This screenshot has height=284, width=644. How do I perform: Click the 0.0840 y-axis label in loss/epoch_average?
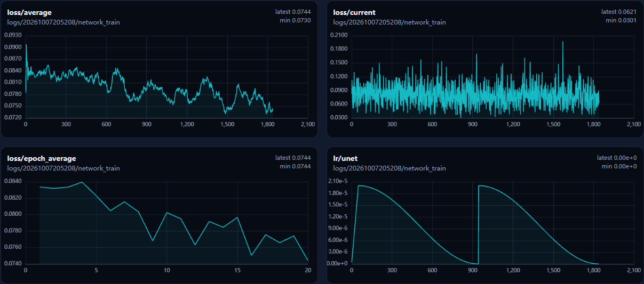[13, 181]
